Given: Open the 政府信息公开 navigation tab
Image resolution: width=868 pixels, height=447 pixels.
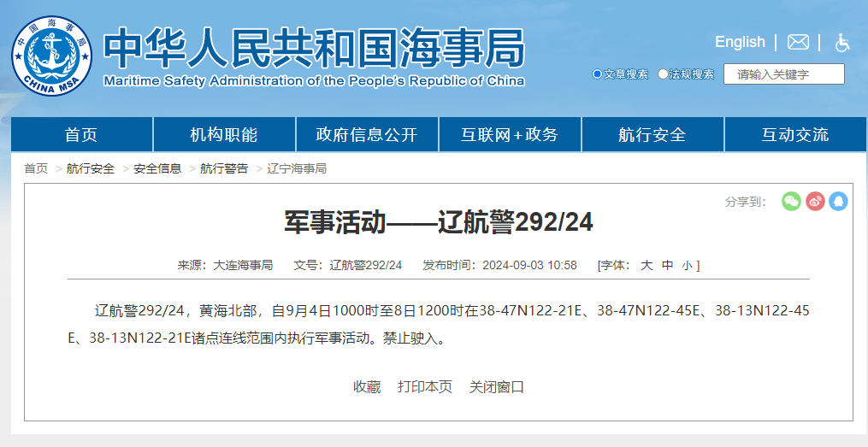Looking at the screenshot, I should (x=367, y=134).
